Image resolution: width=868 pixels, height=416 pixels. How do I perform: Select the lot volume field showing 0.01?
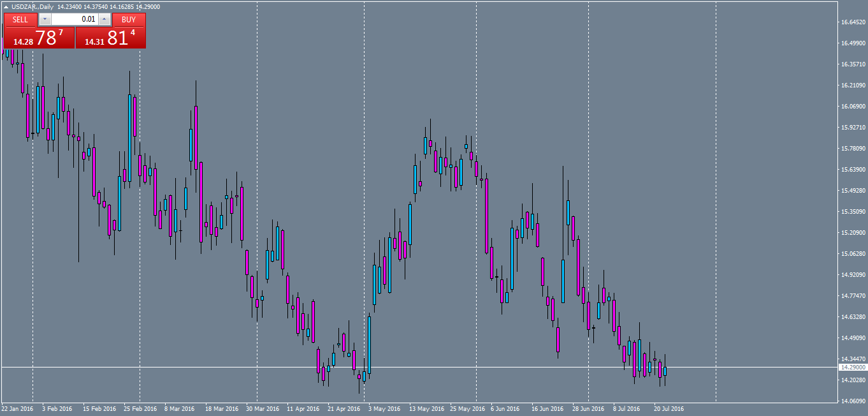point(80,19)
